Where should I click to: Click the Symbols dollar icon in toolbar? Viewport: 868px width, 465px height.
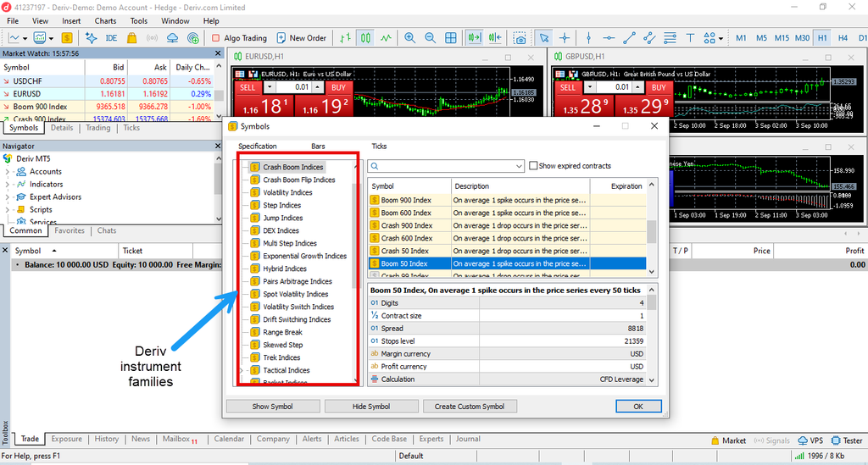click(x=67, y=38)
